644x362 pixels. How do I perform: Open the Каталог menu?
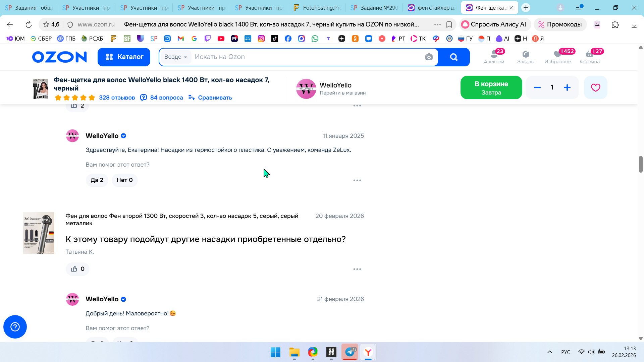[x=124, y=57]
